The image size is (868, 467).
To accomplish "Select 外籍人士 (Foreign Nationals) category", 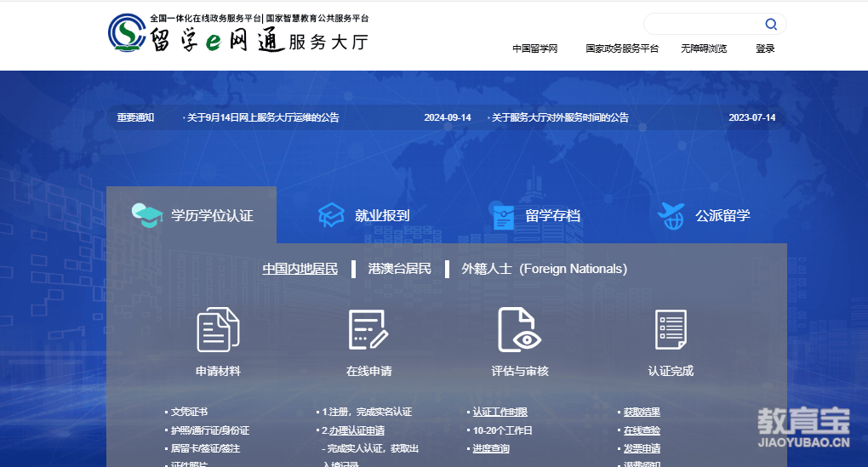I will pyautogui.click(x=544, y=269).
